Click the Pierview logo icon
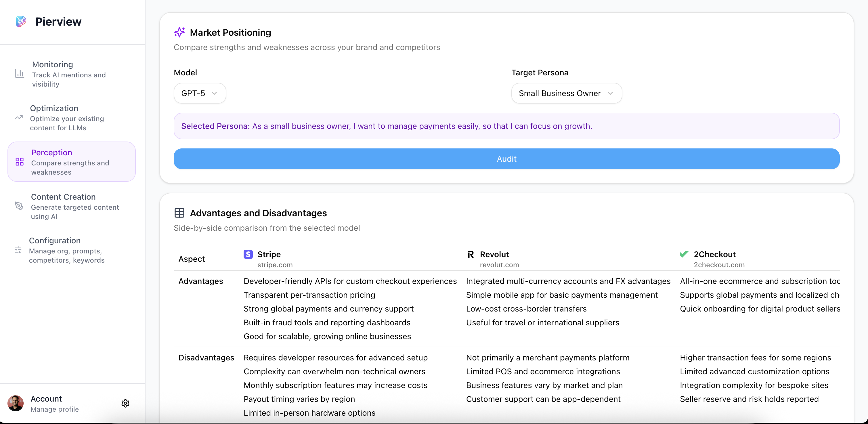 (x=21, y=22)
